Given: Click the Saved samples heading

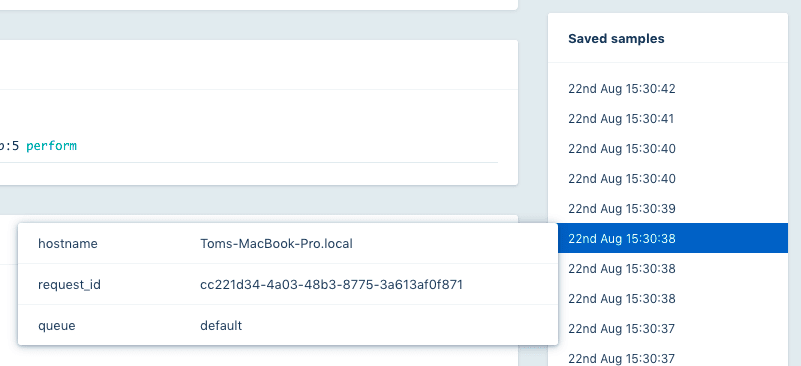Looking at the screenshot, I should click(x=616, y=38).
